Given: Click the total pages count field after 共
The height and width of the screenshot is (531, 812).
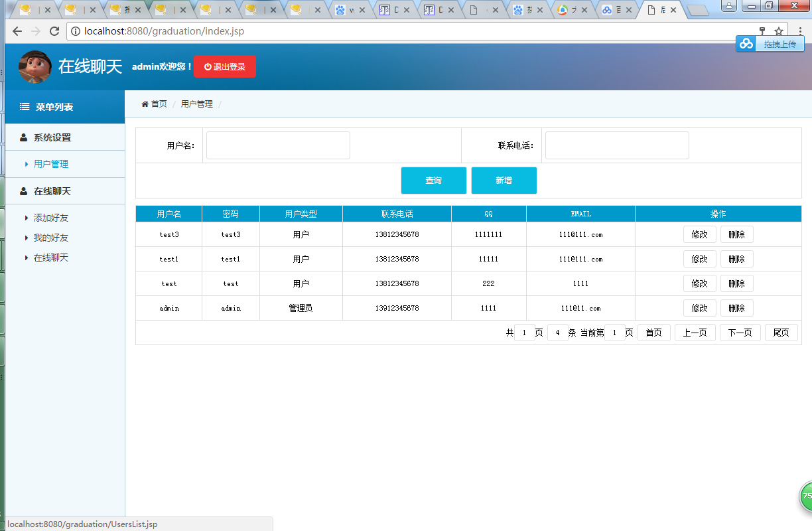Looking at the screenshot, I should tap(525, 333).
